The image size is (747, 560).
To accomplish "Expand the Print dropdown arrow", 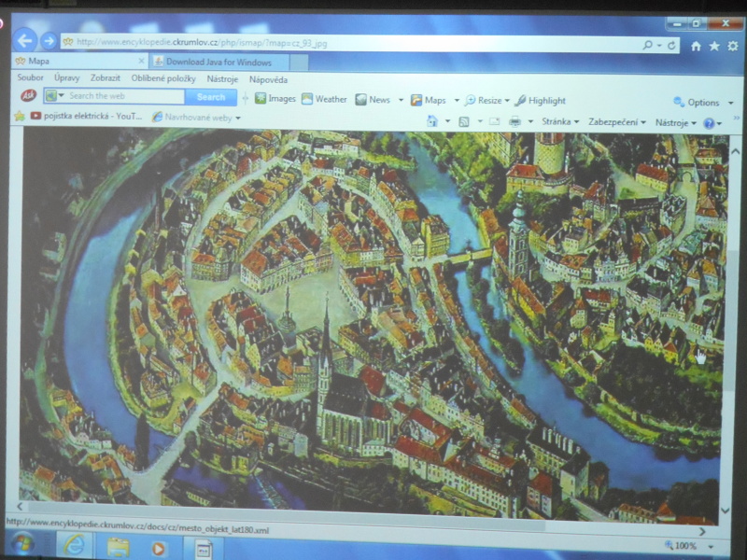I will click(529, 122).
